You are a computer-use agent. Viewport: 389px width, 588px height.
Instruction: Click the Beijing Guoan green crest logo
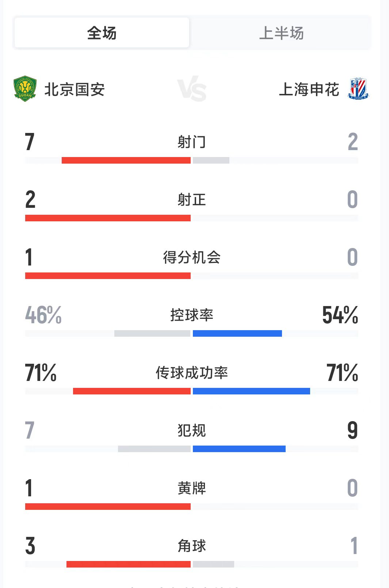[x=25, y=89]
